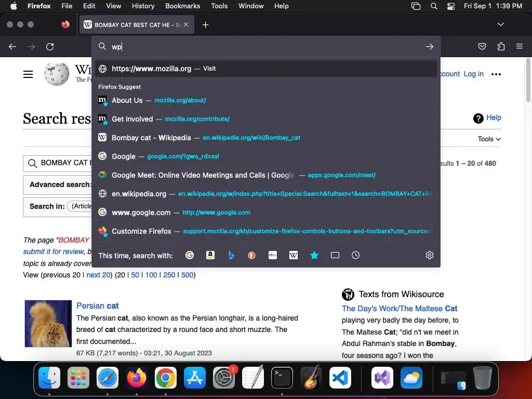Open Wikipedia's three-dot personal tools menu
Viewport: 532px width, 399px height.
(496, 74)
